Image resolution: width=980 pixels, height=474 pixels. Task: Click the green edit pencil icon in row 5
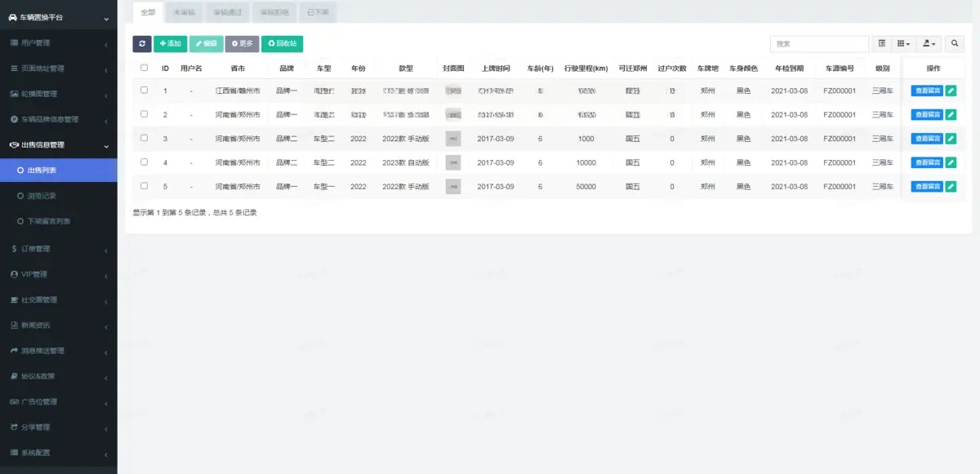pyautogui.click(x=951, y=187)
